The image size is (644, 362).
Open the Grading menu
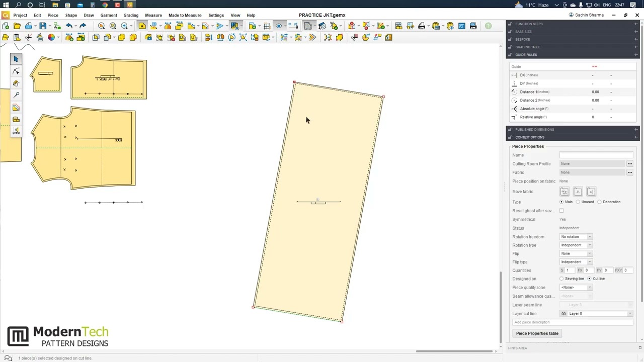pos(131,15)
